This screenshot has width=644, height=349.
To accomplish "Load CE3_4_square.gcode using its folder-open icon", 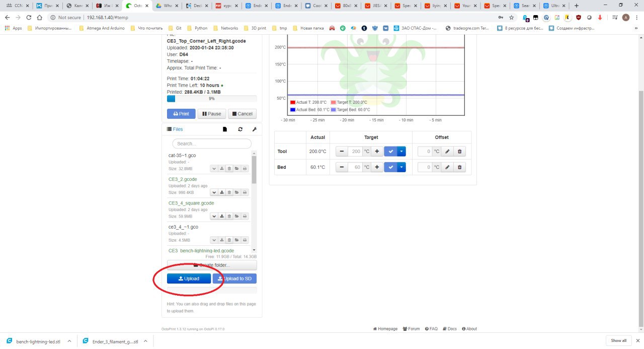I will (x=237, y=216).
